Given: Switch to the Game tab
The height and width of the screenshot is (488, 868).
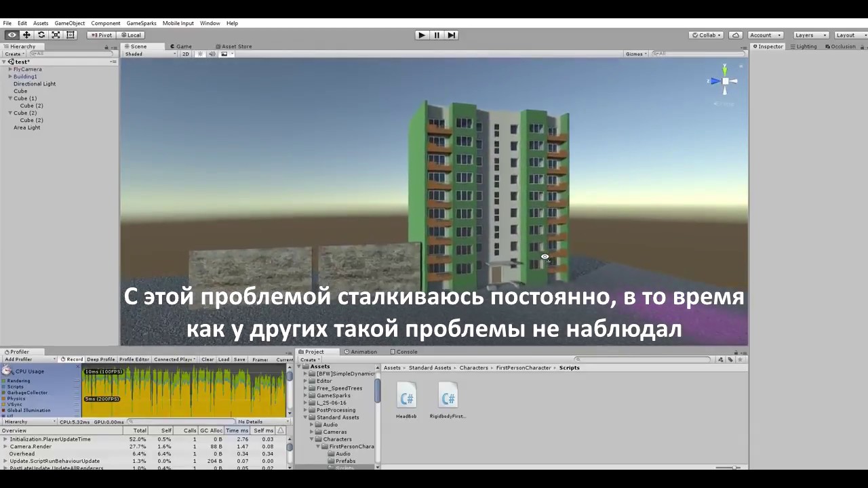Looking at the screenshot, I should point(181,47).
